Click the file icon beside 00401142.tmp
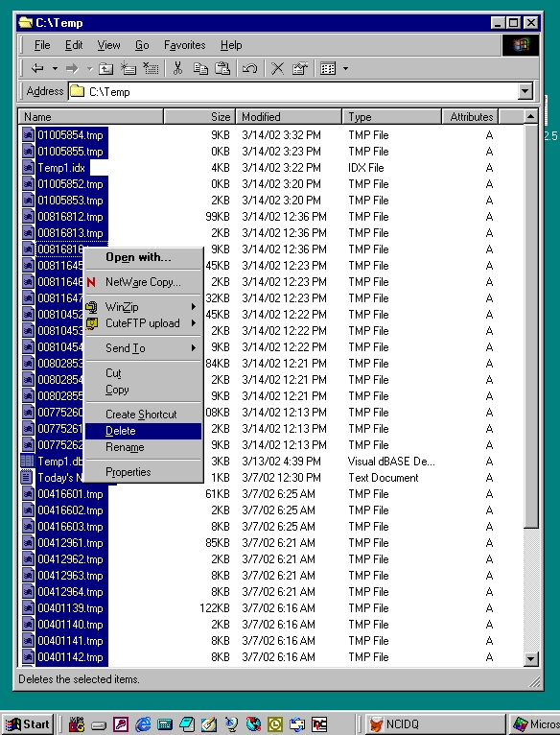 coord(28,657)
